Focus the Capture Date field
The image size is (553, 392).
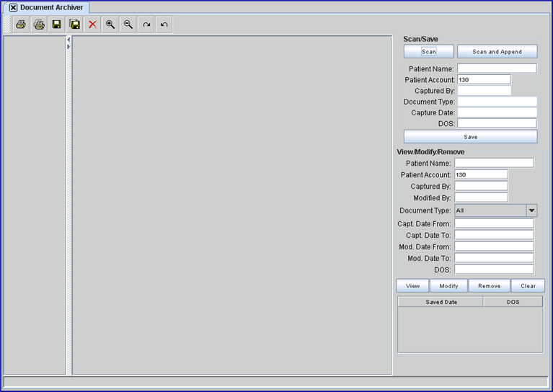(x=497, y=112)
